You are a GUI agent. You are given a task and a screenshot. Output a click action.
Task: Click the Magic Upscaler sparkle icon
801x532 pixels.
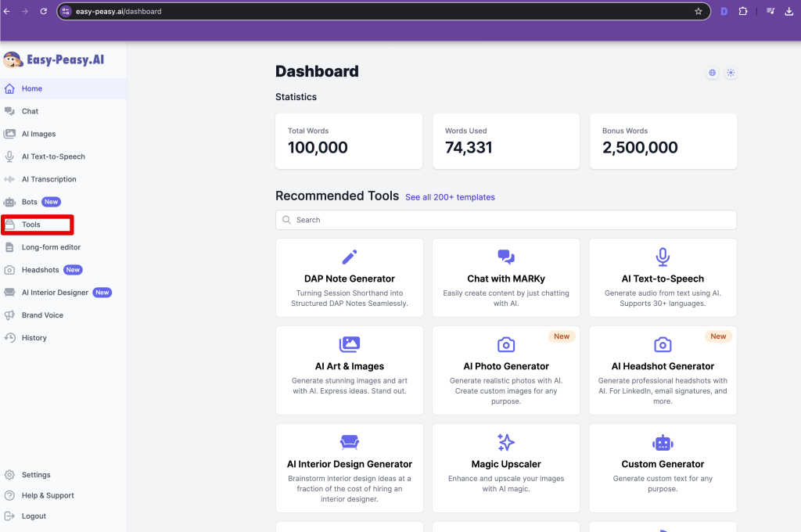pyautogui.click(x=506, y=442)
